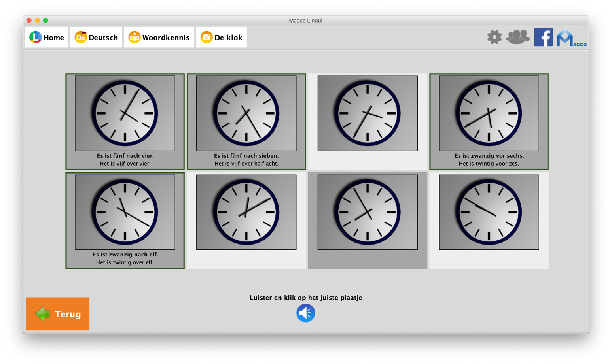Viewport: 612px width, 364px height.
Task: Select the clock labeled 'fünf nach vier'
Action: (125, 113)
